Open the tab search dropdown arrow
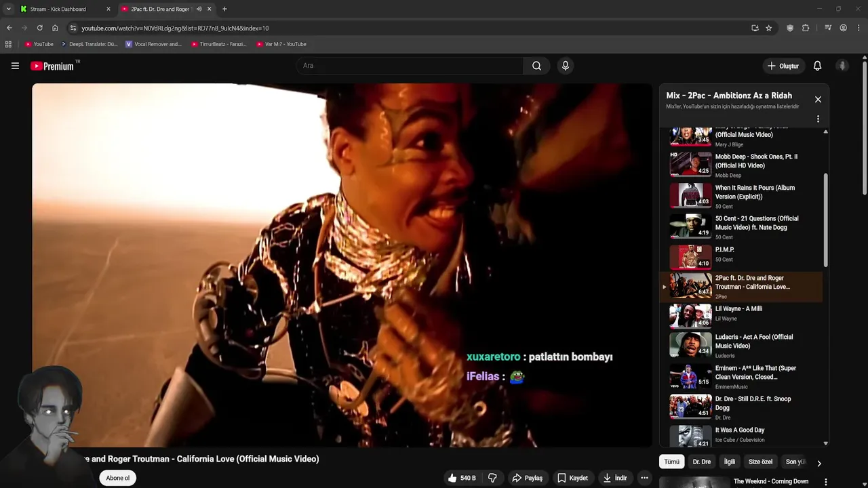The height and width of the screenshot is (488, 868). 8,9
